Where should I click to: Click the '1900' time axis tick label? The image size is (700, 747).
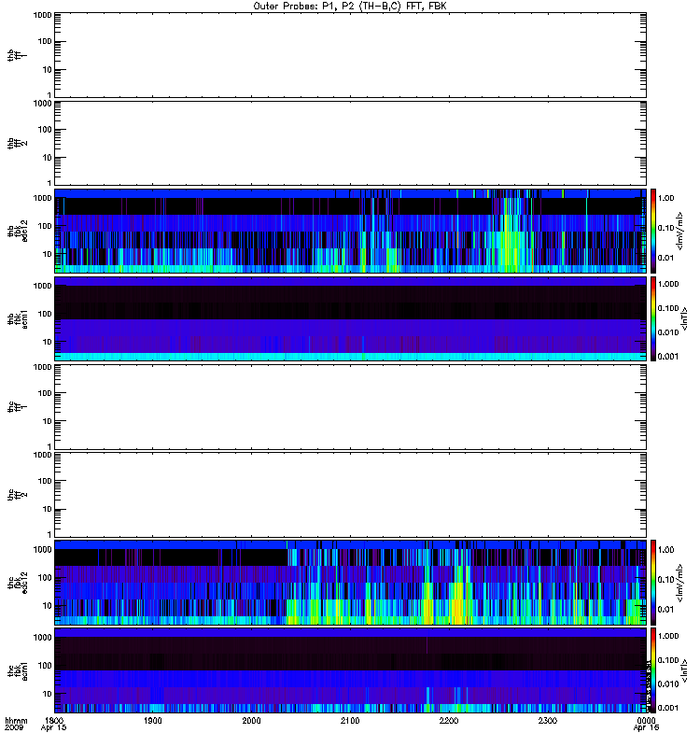pyautogui.click(x=153, y=720)
